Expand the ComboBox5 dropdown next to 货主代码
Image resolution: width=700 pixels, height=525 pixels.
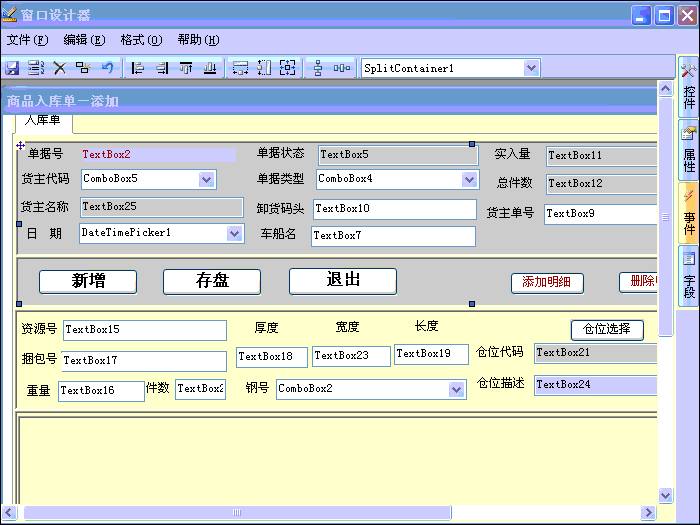tap(207, 180)
